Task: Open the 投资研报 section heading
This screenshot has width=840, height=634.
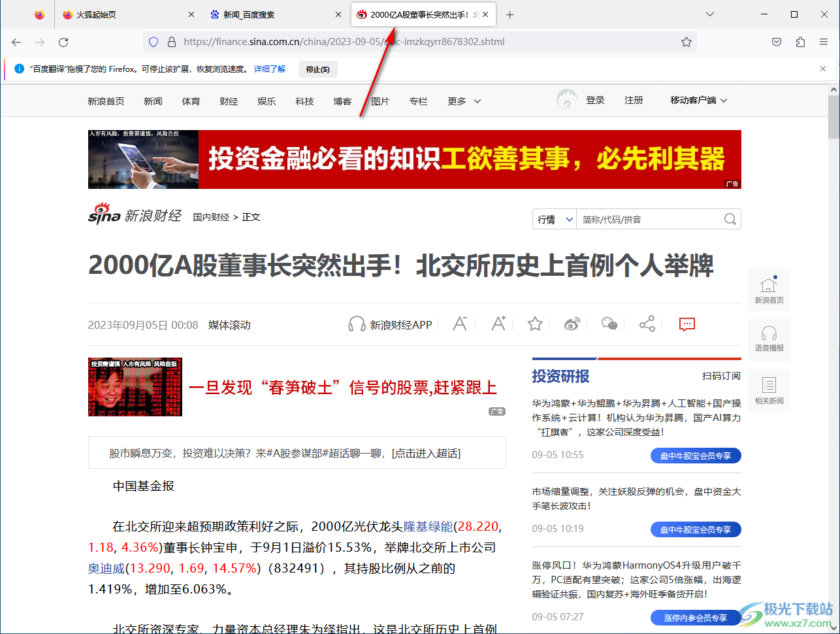Action: click(x=560, y=376)
